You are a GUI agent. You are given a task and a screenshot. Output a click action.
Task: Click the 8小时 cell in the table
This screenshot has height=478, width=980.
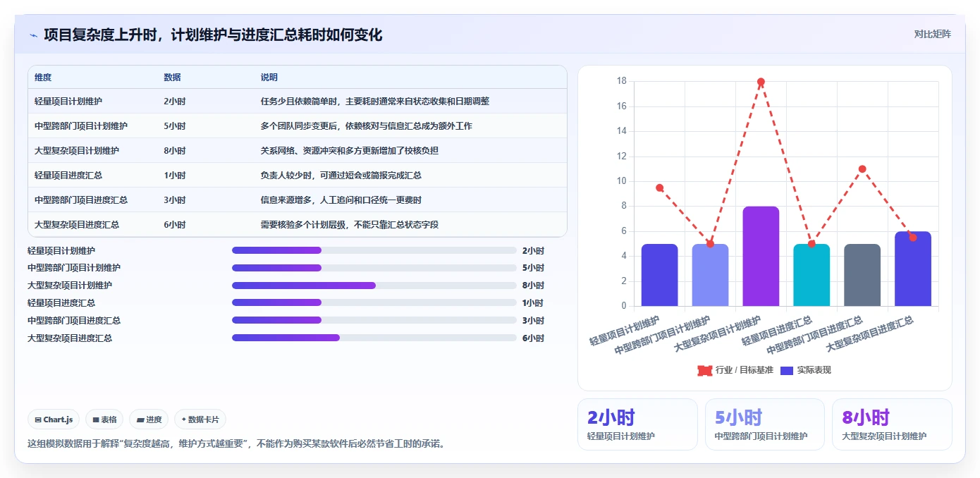[x=175, y=151]
